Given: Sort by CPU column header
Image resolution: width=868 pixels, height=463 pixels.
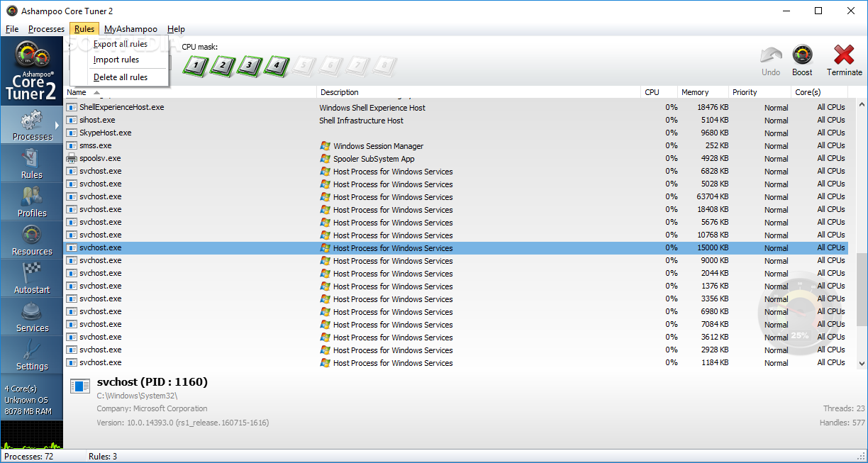Looking at the screenshot, I should point(660,92).
